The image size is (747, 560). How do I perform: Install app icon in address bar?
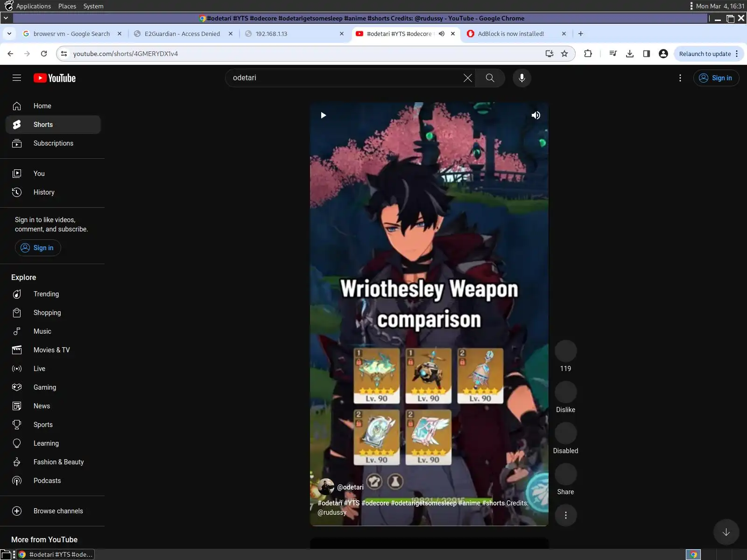point(550,54)
